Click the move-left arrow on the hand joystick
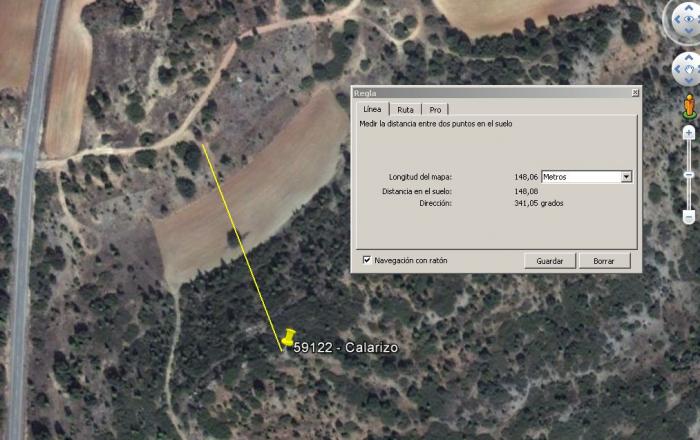 pos(677,69)
